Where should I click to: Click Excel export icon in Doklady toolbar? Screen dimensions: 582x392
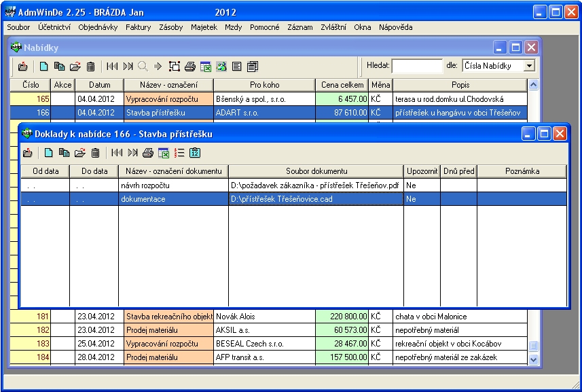[x=164, y=153]
